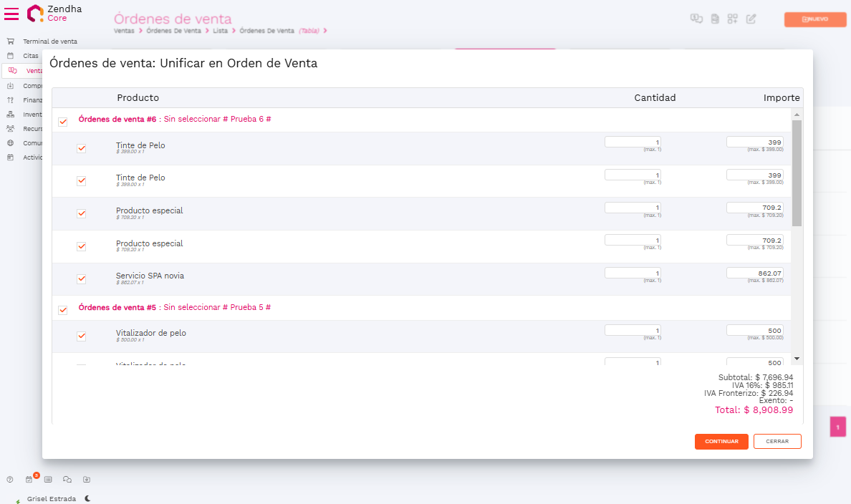
Task: Toggle the Órdenes de venta #5 group checkbox
Action: (x=63, y=310)
